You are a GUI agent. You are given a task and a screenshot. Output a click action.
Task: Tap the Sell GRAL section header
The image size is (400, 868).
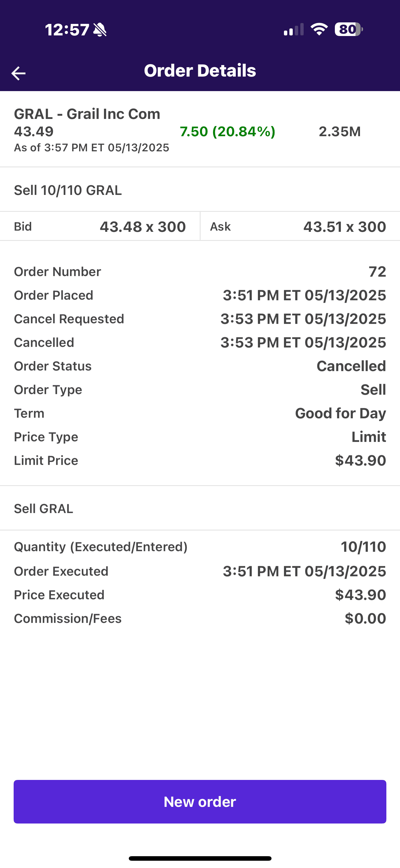click(44, 508)
